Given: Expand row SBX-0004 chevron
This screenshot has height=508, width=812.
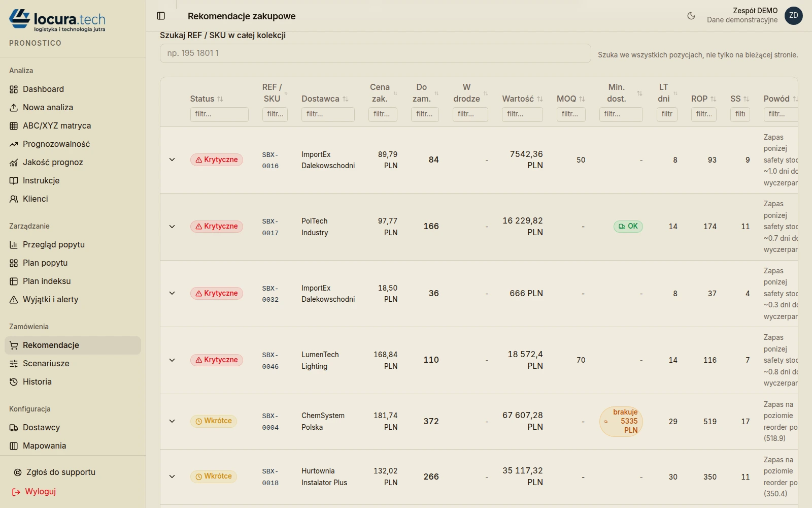Looking at the screenshot, I should coord(172,421).
